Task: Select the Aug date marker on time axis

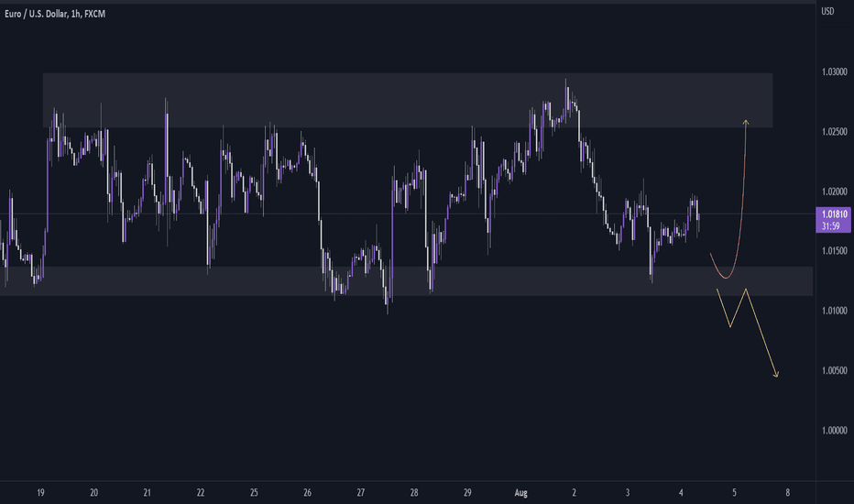Action: [x=520, y=493]
